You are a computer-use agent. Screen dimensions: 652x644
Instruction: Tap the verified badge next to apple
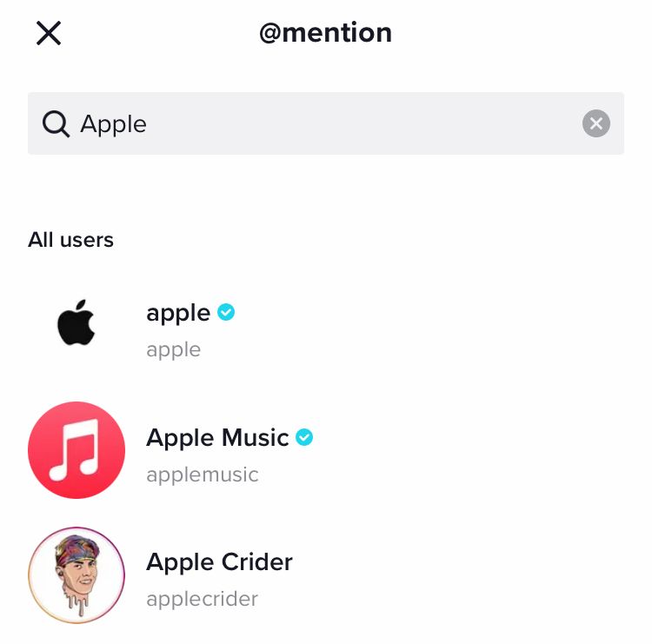click(226, 312)
